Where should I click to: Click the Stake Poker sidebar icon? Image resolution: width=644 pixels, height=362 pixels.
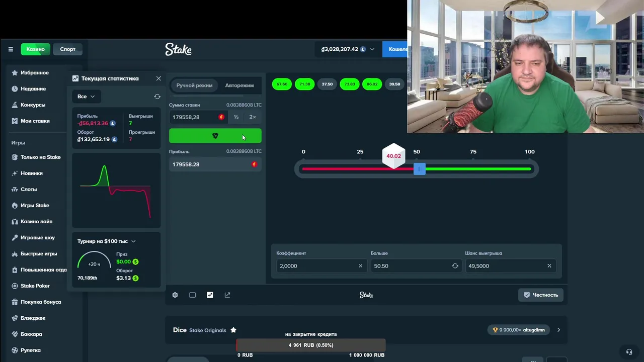point(15,286)
